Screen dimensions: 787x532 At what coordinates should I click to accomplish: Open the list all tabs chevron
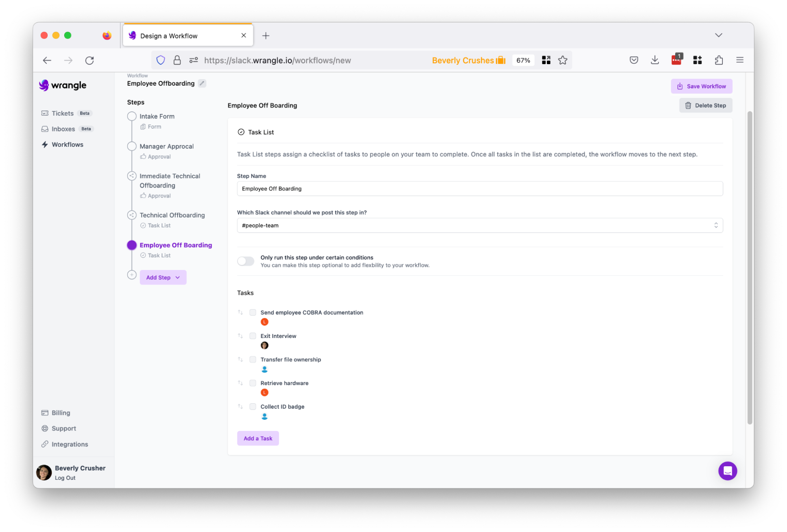coord(718,35)
